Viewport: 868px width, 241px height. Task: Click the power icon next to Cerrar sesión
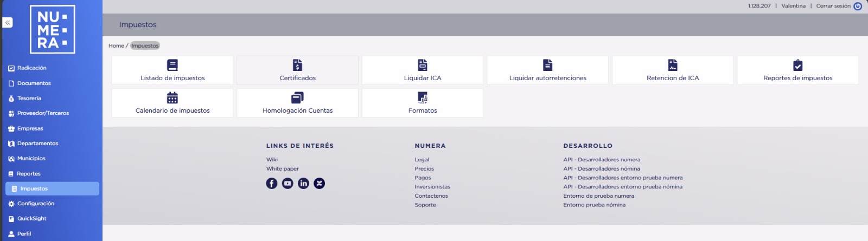858,6
